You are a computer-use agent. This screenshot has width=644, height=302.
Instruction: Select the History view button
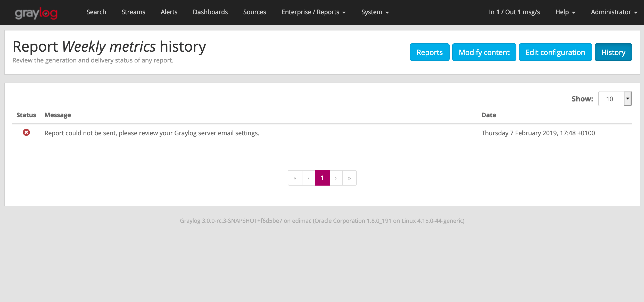(x=613, y=52)
